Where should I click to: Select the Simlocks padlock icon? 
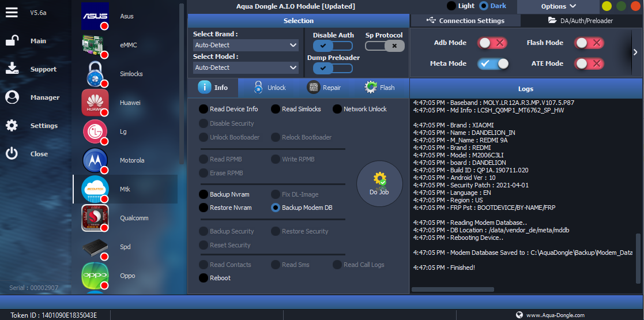point(95,74)
